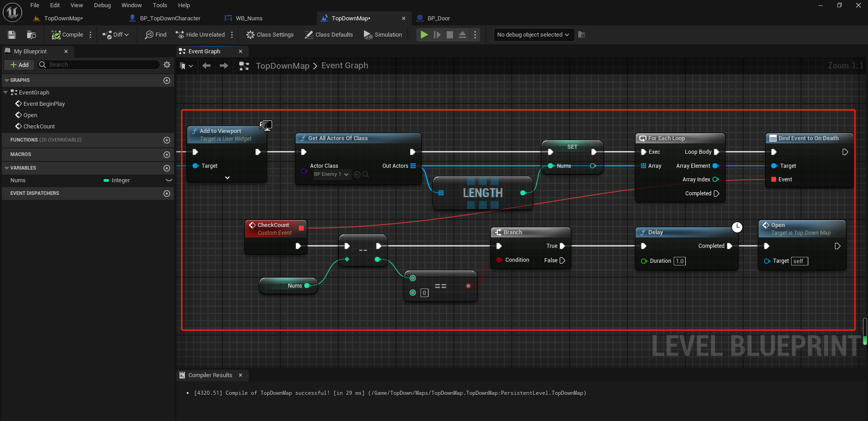Open the play options three-dot menu

(x=475, y=35)
